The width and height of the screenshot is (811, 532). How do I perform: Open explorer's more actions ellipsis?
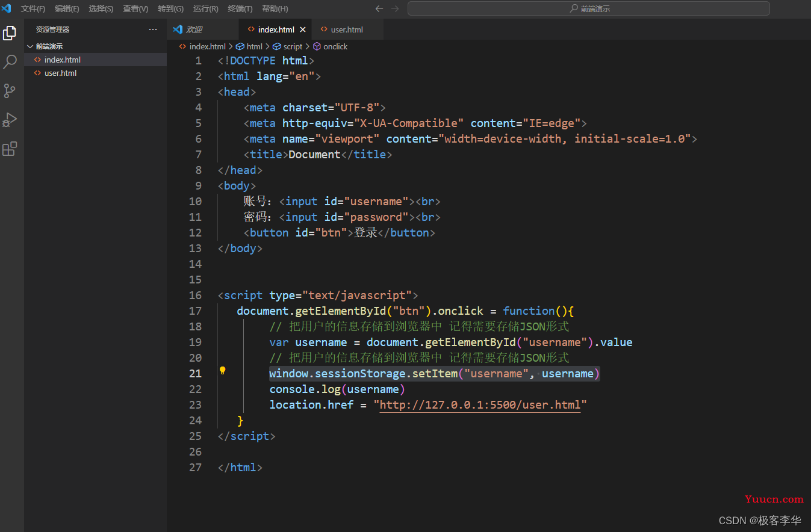tap(153, 29)
